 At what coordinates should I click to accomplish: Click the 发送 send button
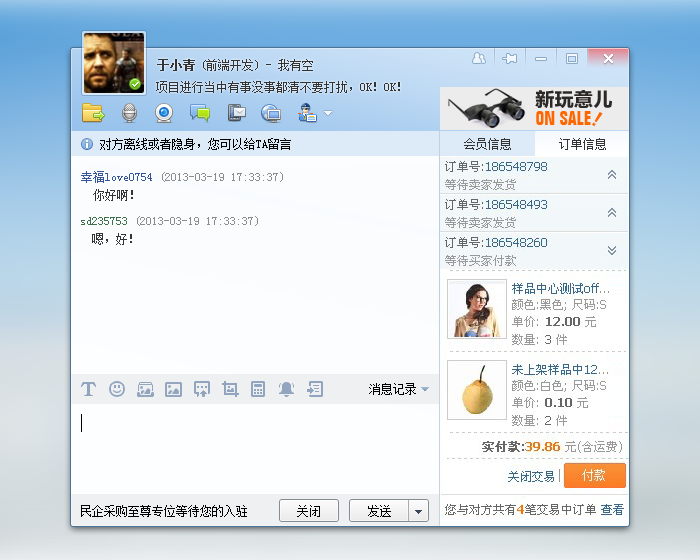tap(379, 511)
